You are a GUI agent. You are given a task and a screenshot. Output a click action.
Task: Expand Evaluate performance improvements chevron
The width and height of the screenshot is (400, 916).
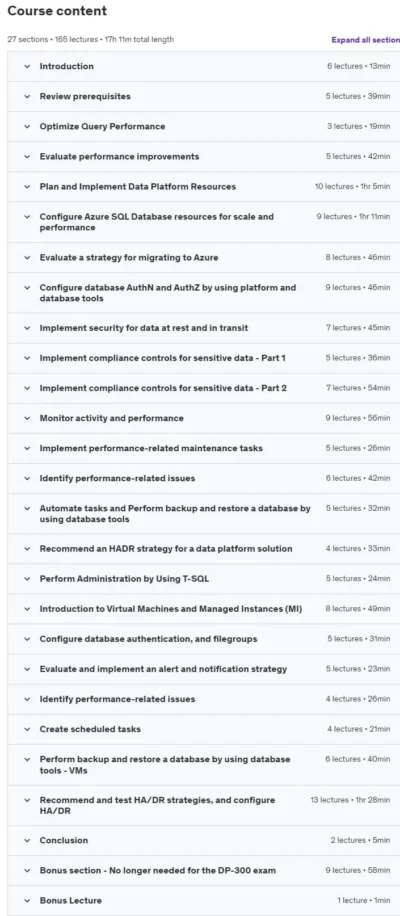point(27,157)
